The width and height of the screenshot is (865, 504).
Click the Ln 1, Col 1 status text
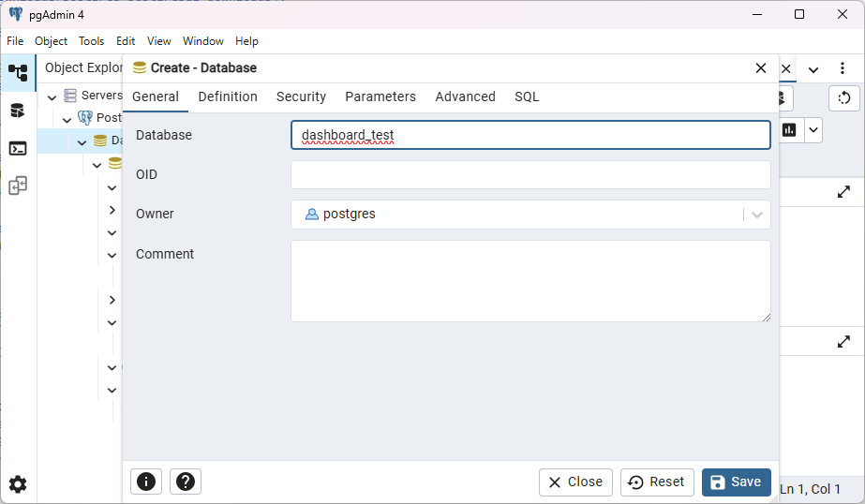[x=810, y=489]
